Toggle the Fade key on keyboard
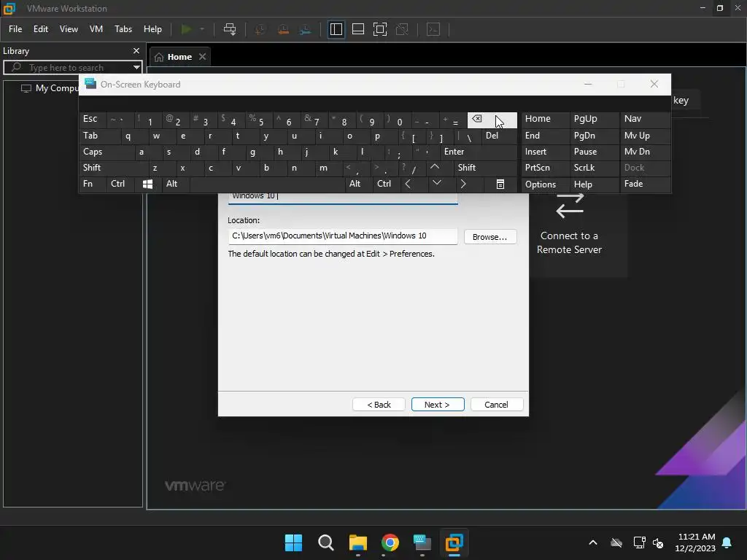The width and height of the screenshot is (747, 560). coord(645,184)
